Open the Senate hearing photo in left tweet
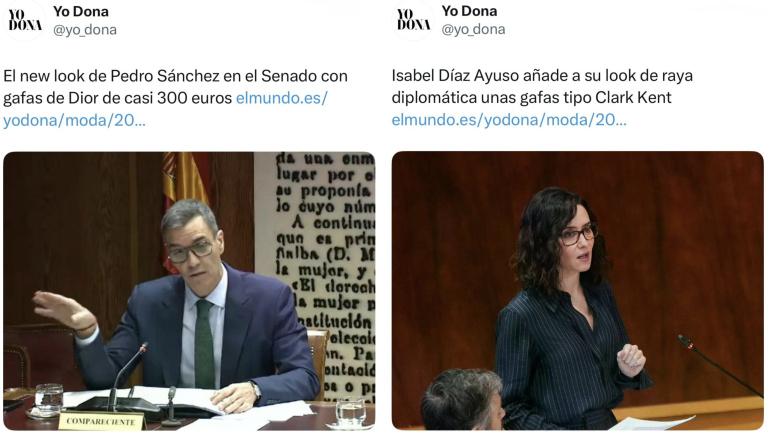Viewport: 768px width, 432px height. click(189, 291)
